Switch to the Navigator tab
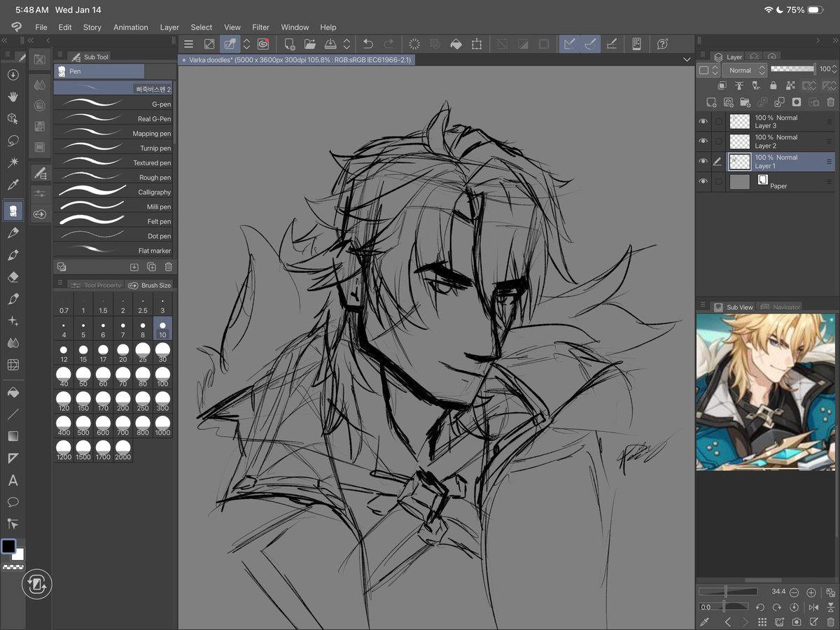Image resolution: width=840 pixels, height=630 pixels. pos(780,307)
